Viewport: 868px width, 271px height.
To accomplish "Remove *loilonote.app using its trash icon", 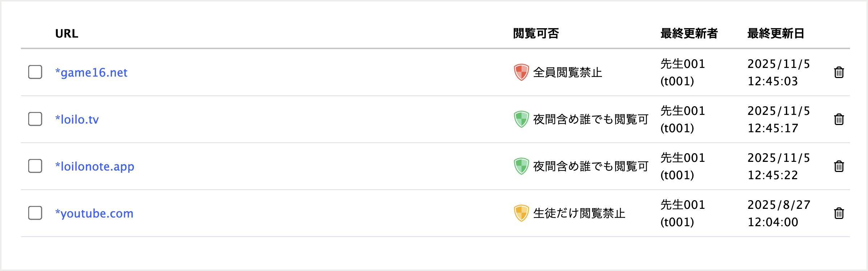I will tap(839, 166).
